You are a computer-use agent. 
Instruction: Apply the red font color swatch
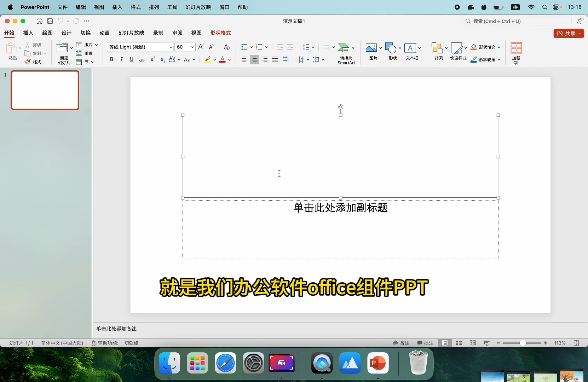click(223, 59)
